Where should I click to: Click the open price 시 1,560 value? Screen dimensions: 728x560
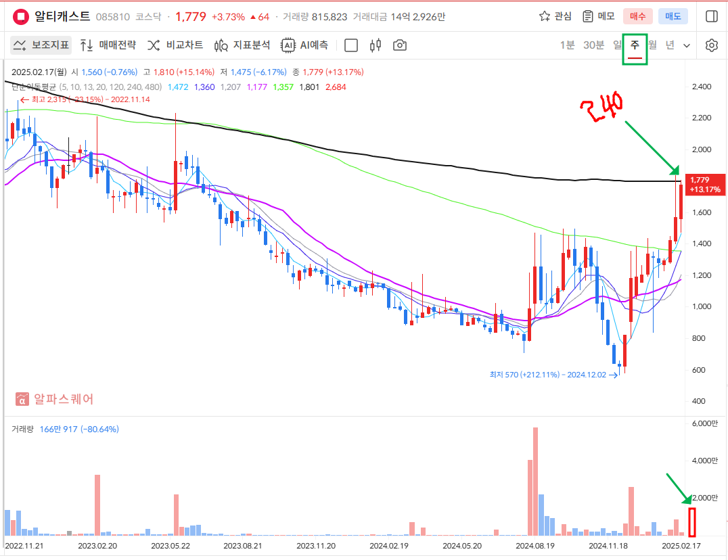(104, 72)
